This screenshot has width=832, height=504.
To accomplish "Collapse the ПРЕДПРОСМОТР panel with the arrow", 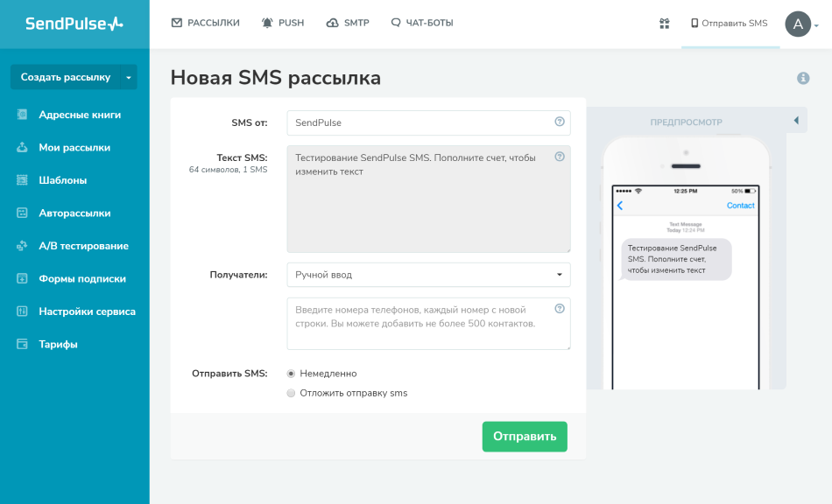I will click(796, 120).
